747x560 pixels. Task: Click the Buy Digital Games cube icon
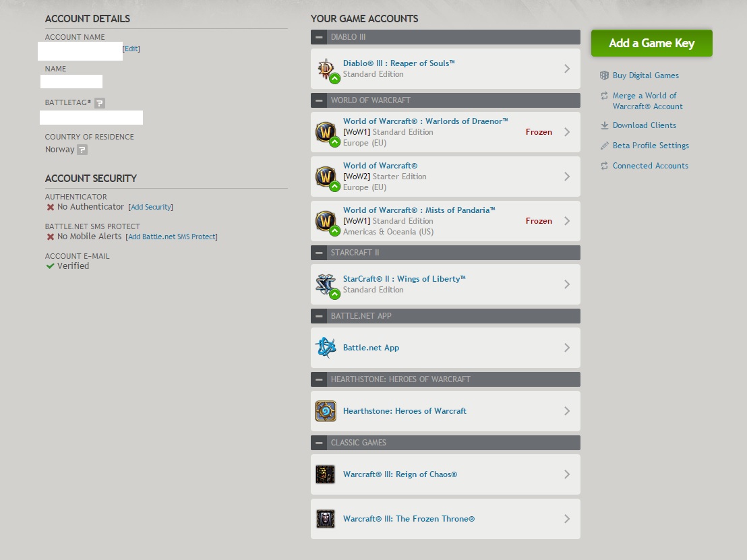point(604,75)
